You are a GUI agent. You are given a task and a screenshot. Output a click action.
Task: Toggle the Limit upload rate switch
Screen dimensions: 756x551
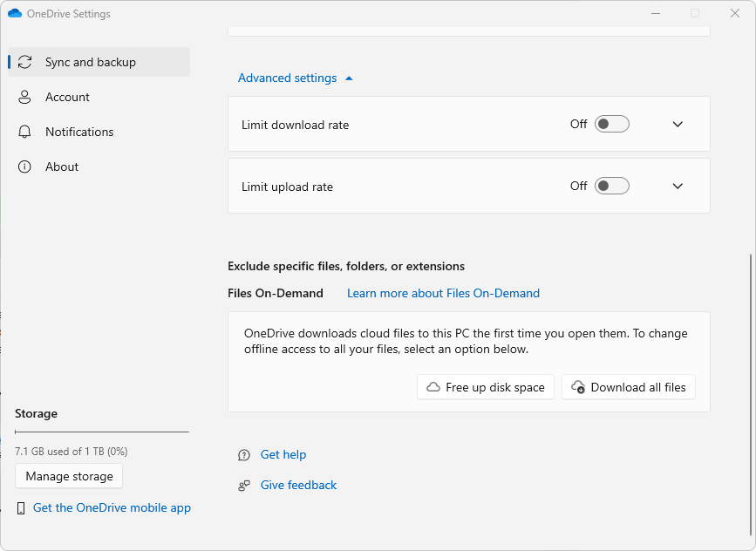pos(612,186)
